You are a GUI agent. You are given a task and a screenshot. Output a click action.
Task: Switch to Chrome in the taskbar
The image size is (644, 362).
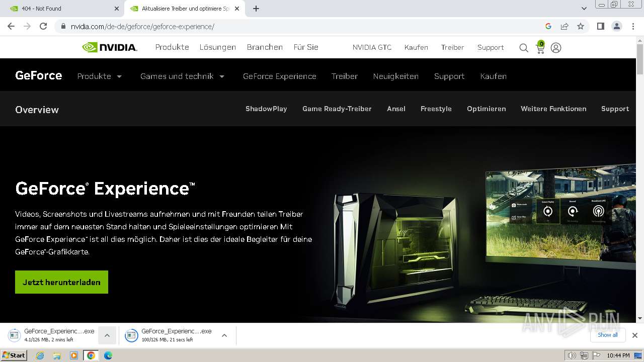pos(91,355)
